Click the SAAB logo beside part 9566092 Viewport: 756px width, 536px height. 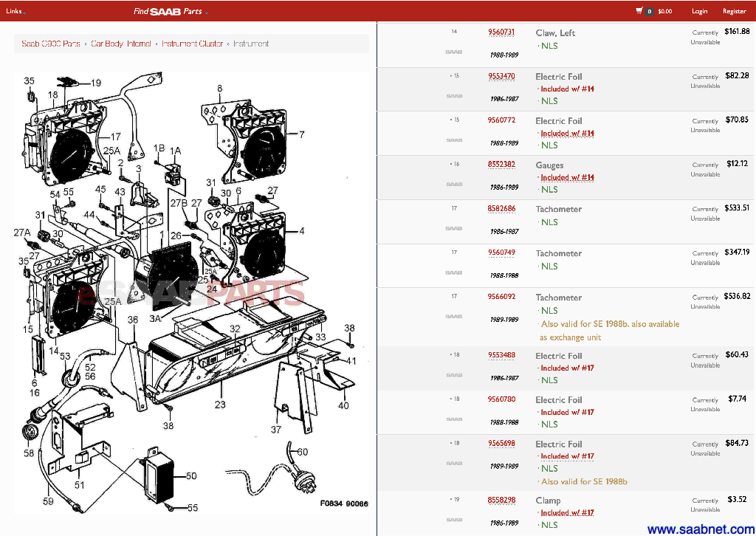coord(453,317)
